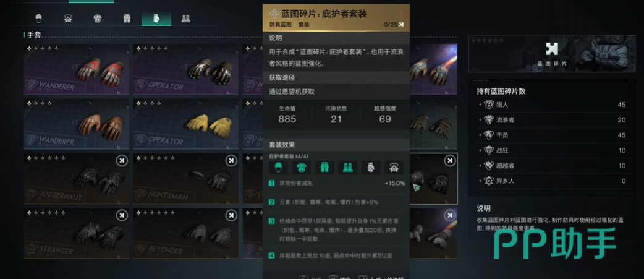
Task: Choose the yellow OPERATOR gloves blueprint
Action: 185,124
